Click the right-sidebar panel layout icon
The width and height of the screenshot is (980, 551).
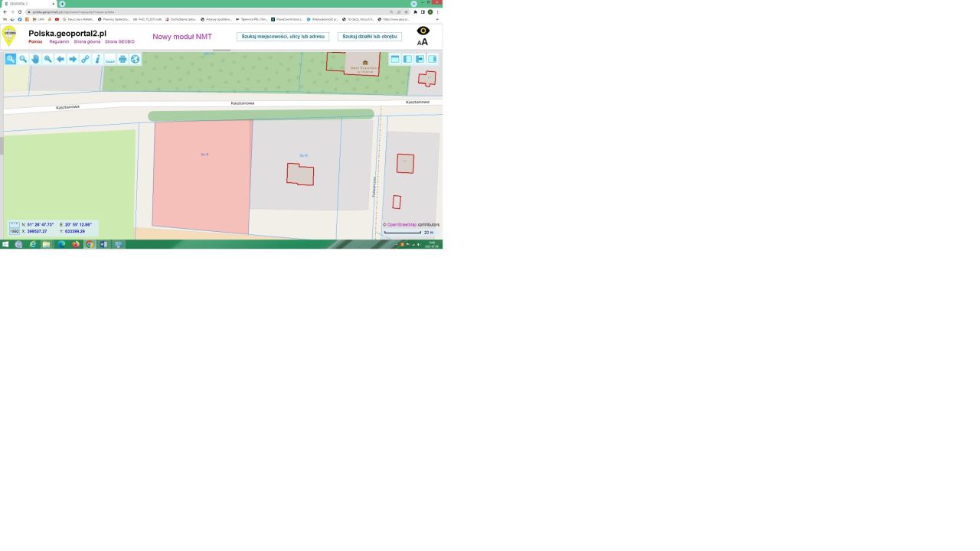point(432,59)
